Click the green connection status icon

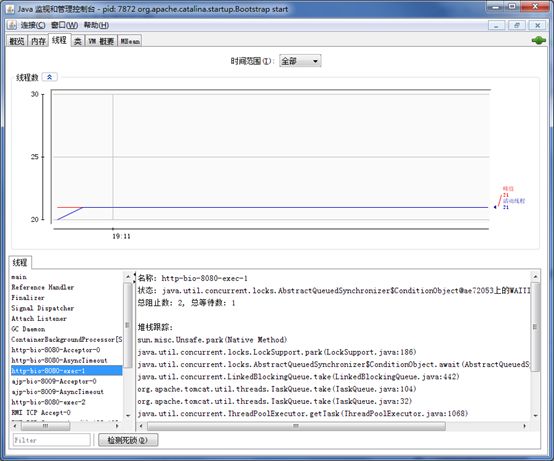tap(538, 41)
